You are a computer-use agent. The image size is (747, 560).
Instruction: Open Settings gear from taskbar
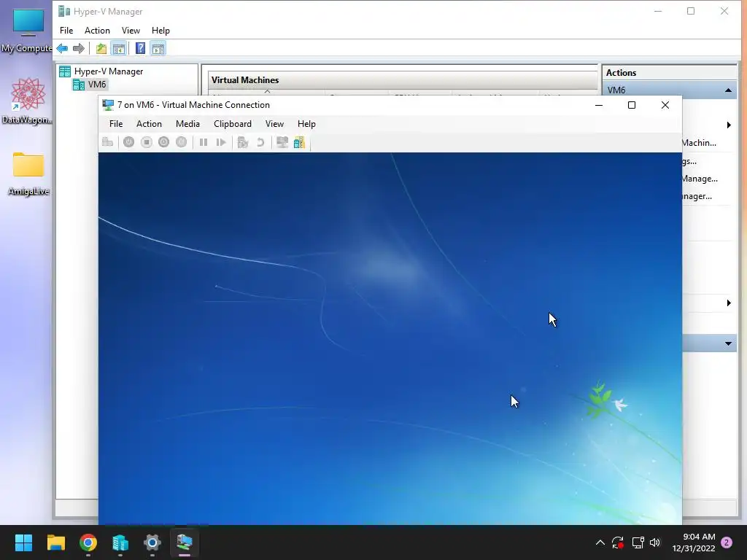[x=152, y=542]
